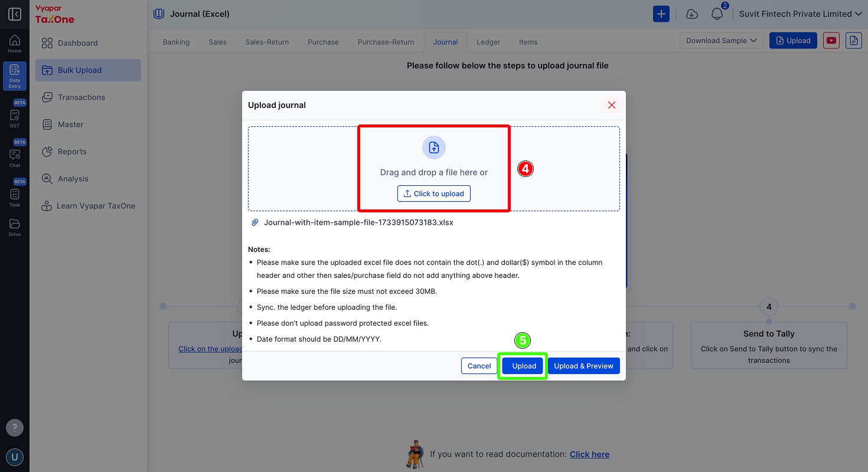868x472 pixels.
Task: Go to Reports in the sidebar
Action: 88,152
